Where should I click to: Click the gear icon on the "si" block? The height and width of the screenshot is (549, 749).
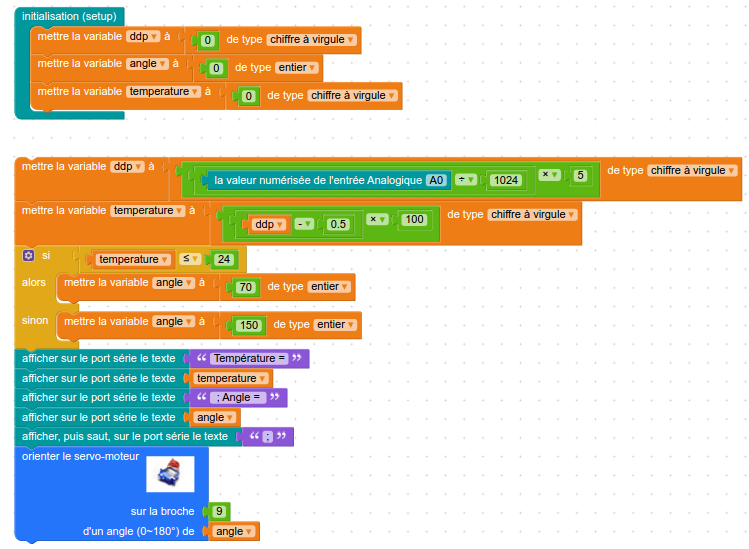click(29, 256)
